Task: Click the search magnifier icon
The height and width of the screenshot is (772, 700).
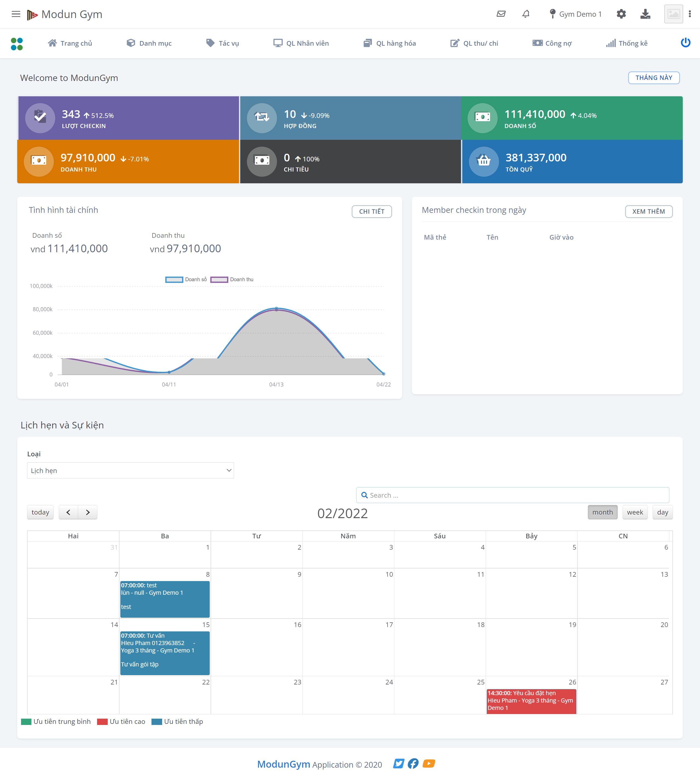Action: (364, 495)
